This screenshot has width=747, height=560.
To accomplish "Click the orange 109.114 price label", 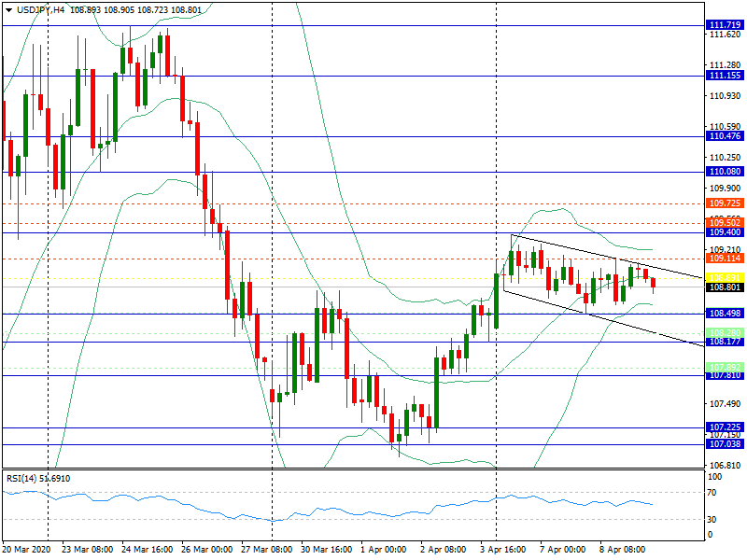I will 725,258.
